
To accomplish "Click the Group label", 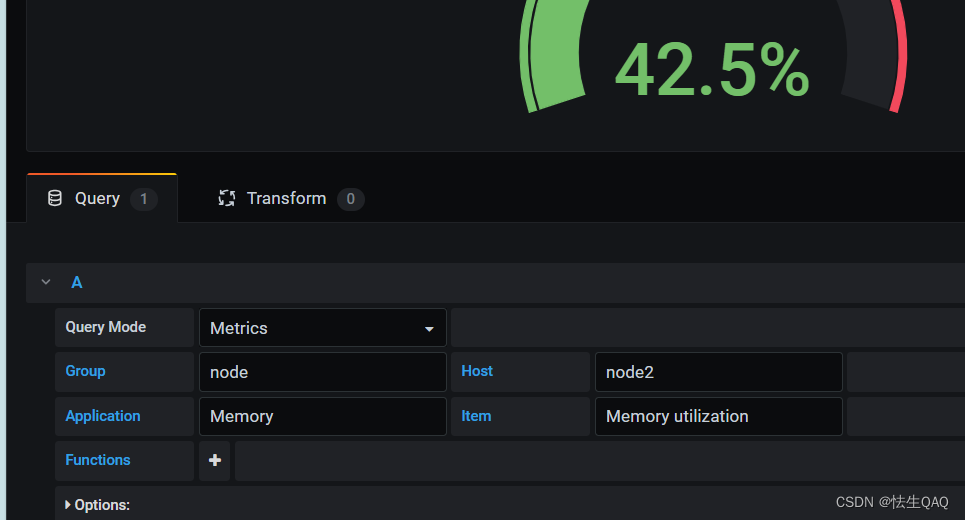I will coord(86,371).
